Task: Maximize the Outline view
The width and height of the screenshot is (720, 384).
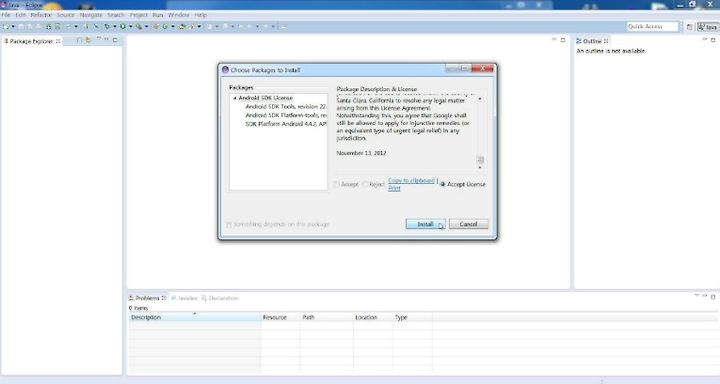Action: 713,40
